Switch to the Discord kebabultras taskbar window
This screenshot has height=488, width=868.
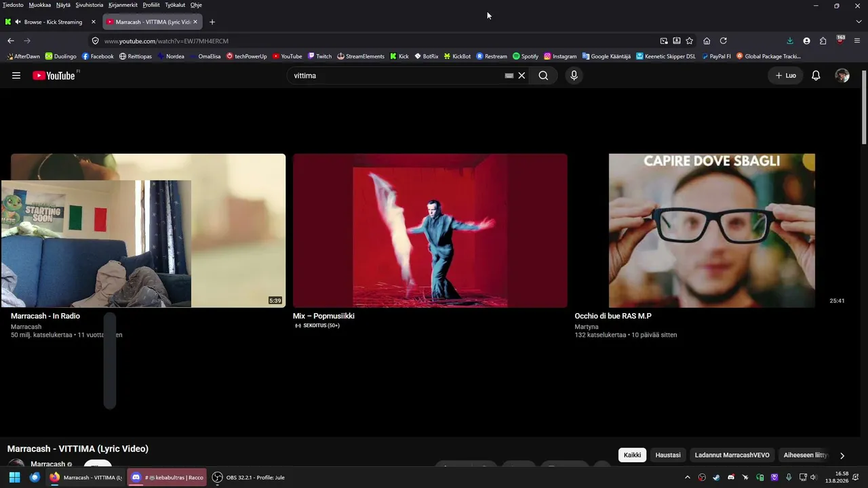tap(167, 477)
